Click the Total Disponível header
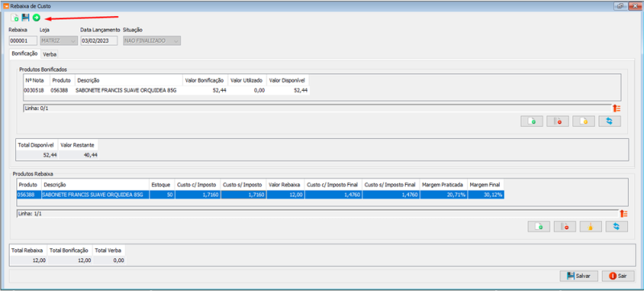 pos(37,145)
